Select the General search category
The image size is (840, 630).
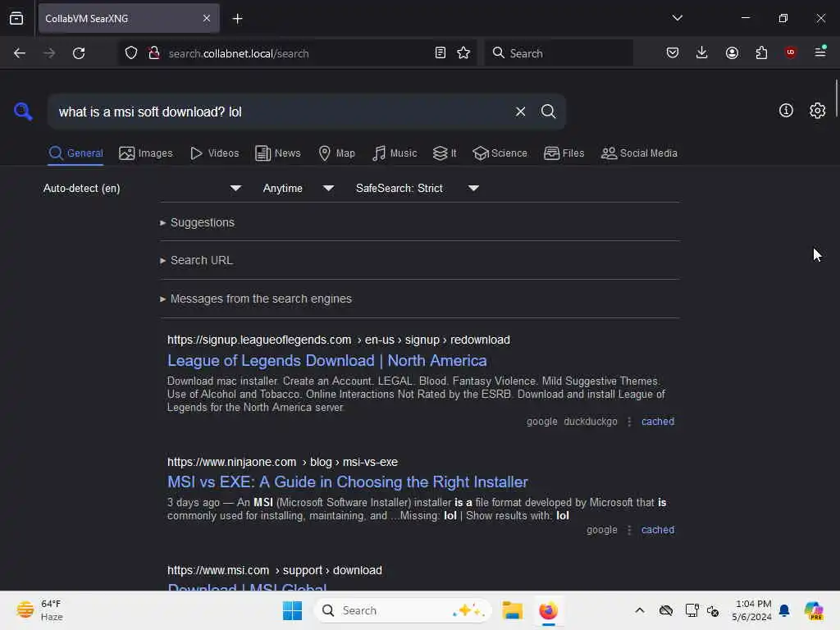[75, 153]
